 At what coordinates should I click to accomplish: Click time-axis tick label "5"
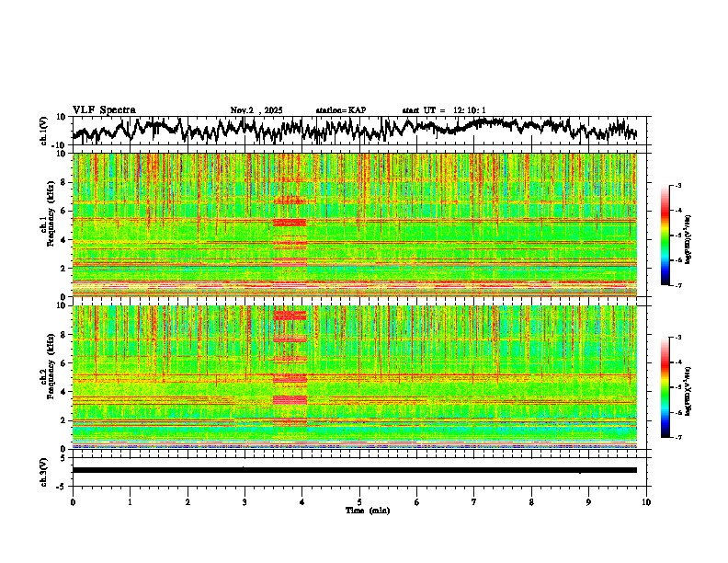359,502
